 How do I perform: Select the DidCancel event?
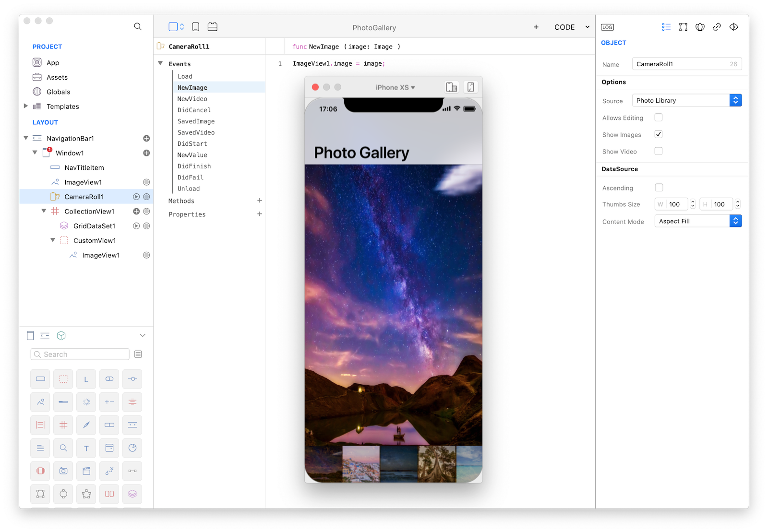pyautogui.click(x=194, y=110)
